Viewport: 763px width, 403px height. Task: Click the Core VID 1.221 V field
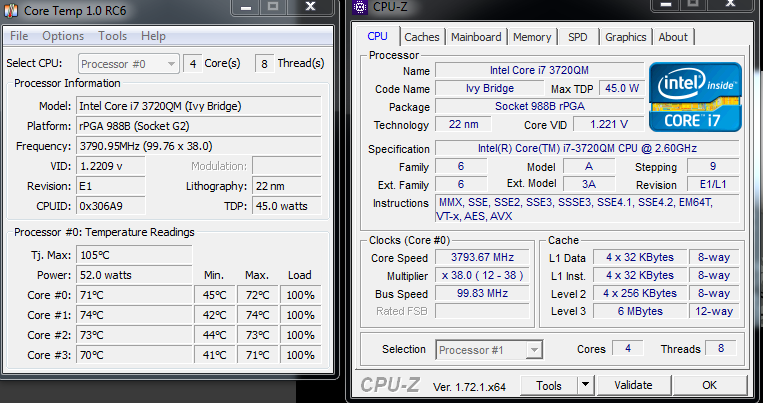[x=608, y=124]
